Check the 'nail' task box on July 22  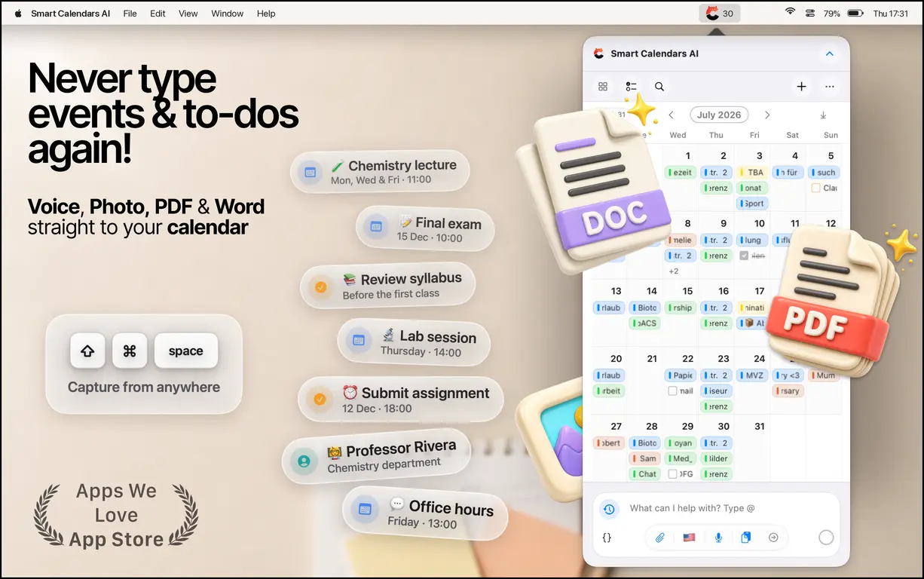click(x=673, y=391)
